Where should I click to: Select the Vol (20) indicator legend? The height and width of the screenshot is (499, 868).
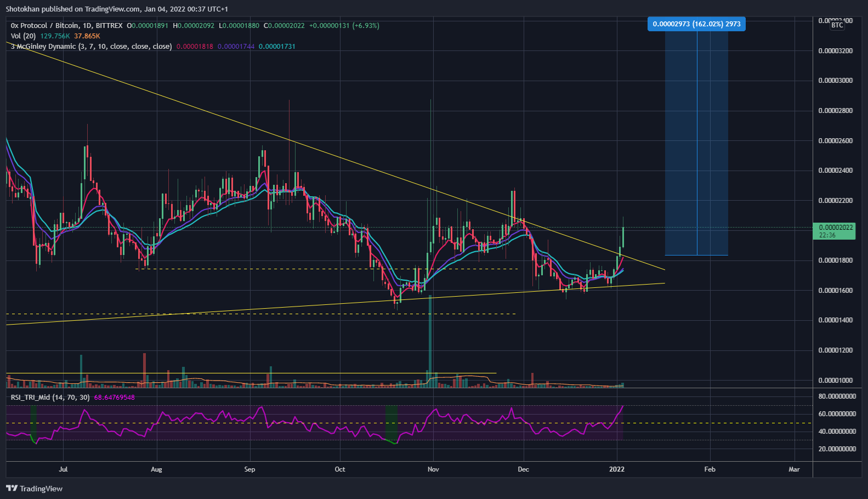(23, 36)
